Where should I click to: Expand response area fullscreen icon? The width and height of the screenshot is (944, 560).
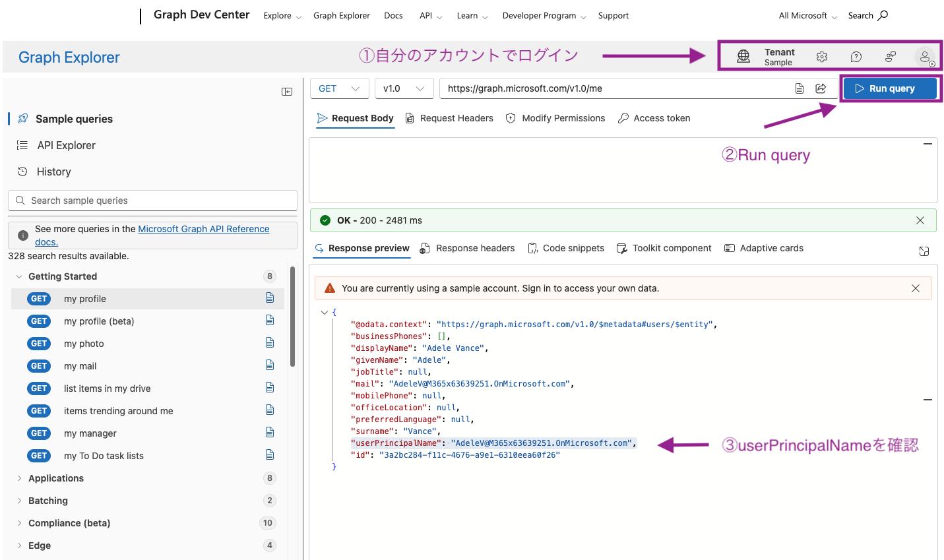(924, 251)
